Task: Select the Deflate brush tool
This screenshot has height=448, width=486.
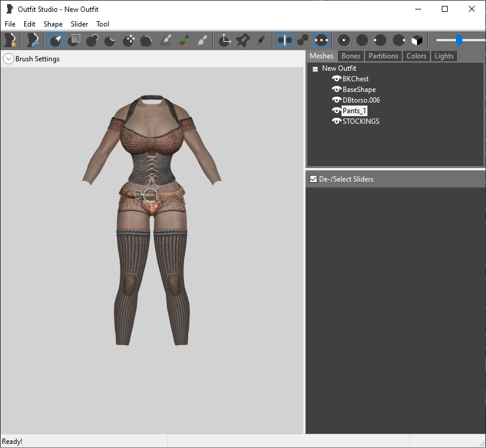Action: (110, 40)
